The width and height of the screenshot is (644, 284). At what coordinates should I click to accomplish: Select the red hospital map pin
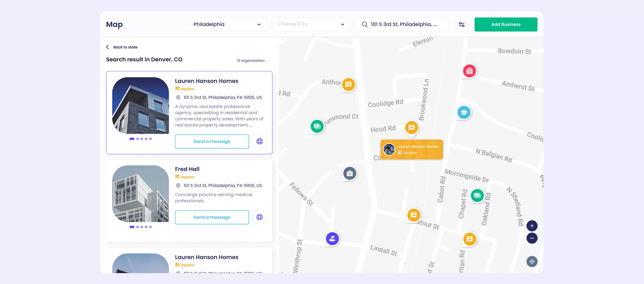click(x=469, y=71)
